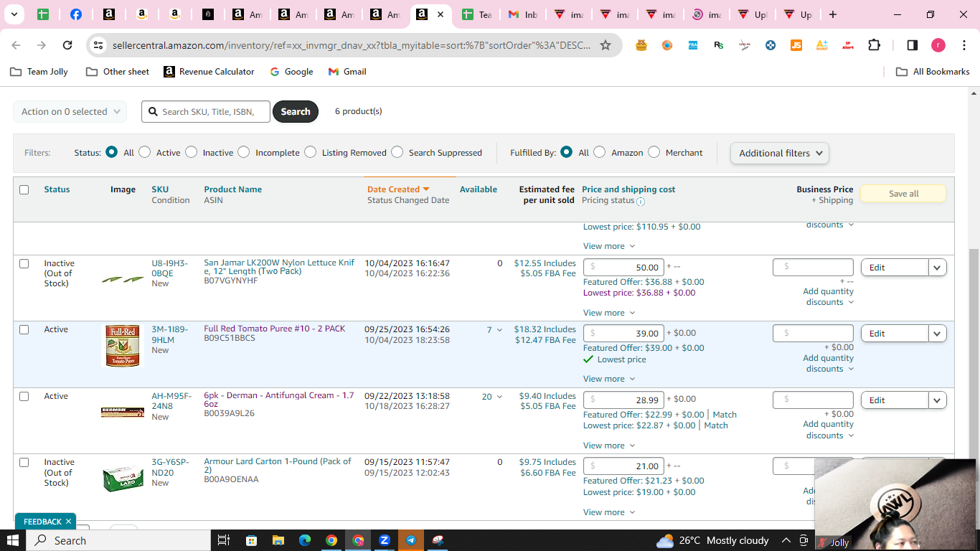Bookmark this page with the star icon
The height and width of the screenshot is (551, 980).
click(606, 45)
